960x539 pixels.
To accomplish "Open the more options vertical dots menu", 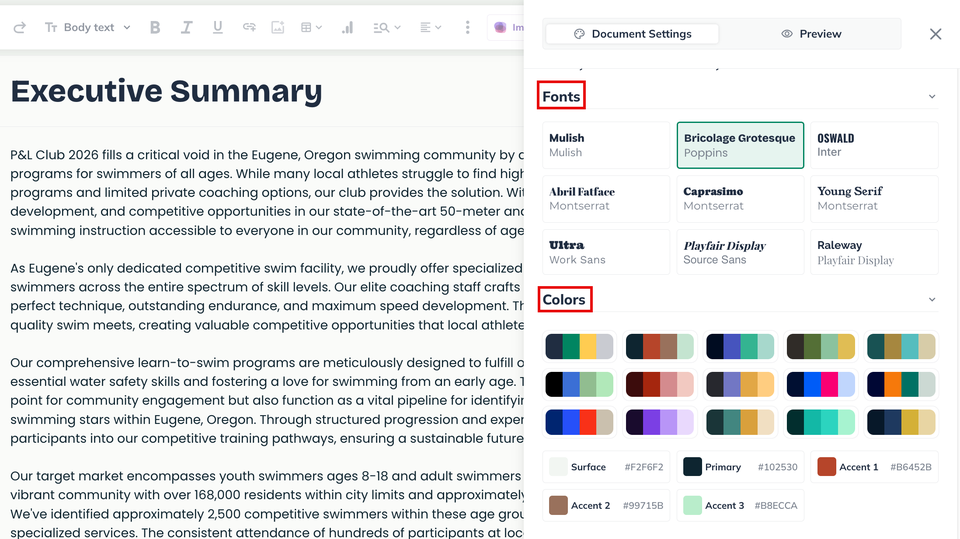I will point(467,27).
